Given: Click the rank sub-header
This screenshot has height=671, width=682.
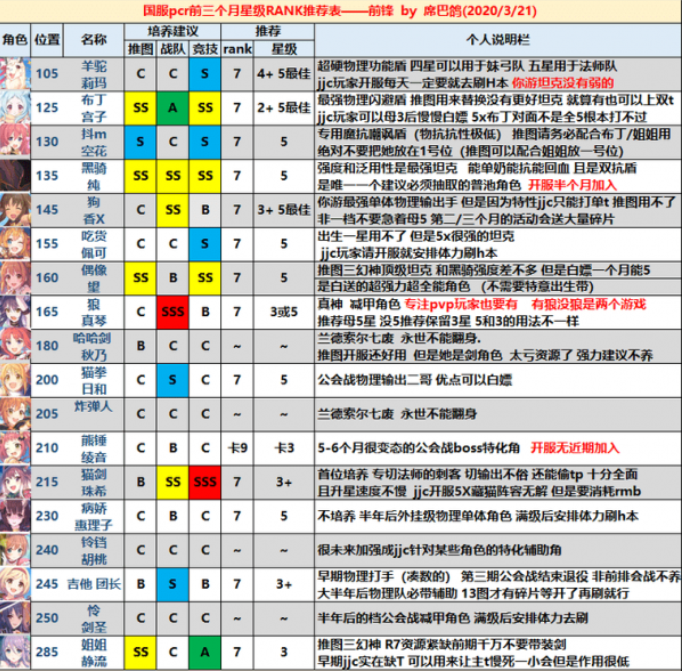Looking at the screenshot, I should pyautogui.click(x=237, y=49).
